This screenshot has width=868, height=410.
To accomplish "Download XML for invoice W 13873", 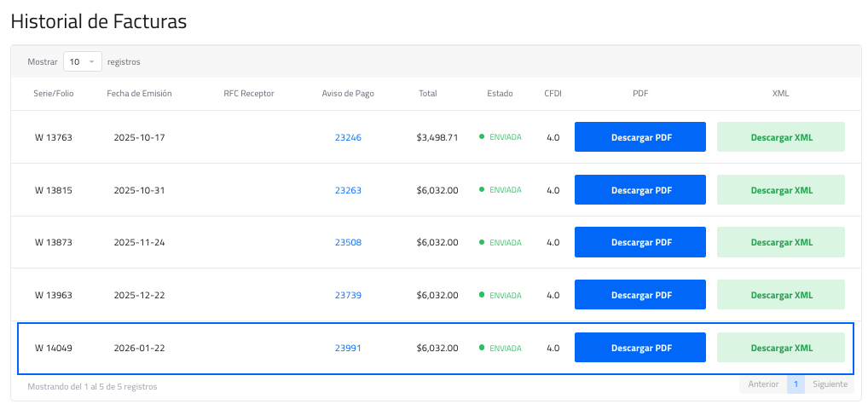I will click(780, 242).
